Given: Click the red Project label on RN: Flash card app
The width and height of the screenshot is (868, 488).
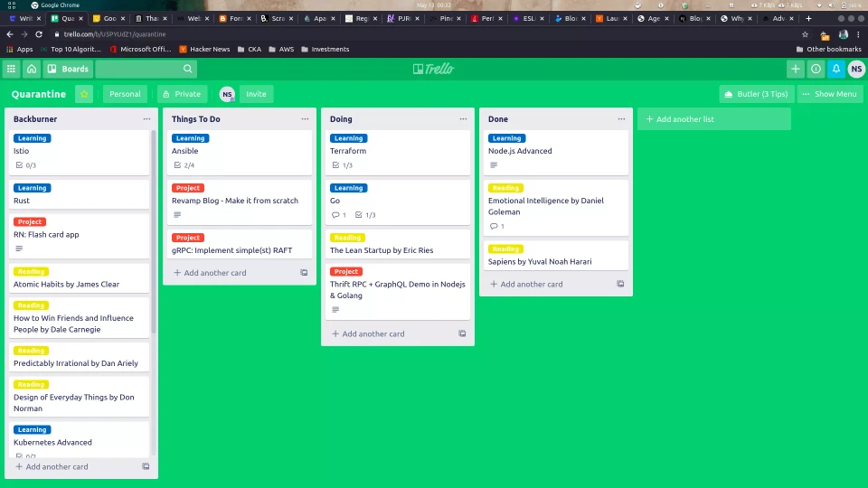Looking at the screenshot, I should 30,222.
